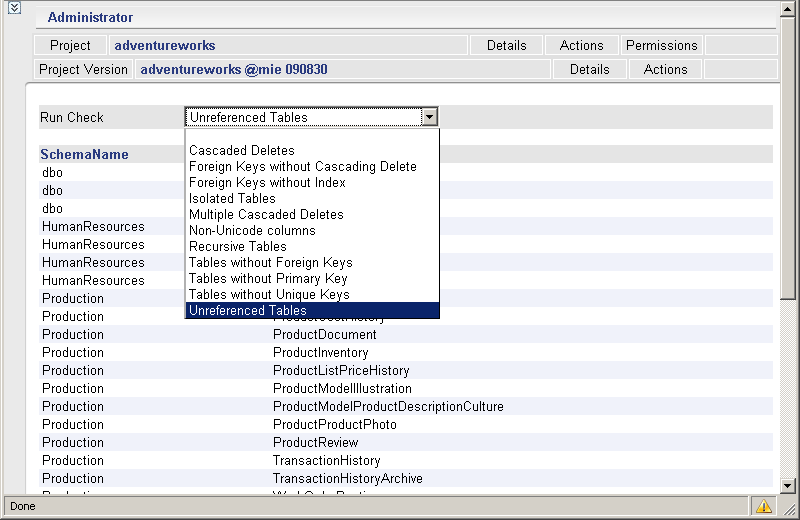This screenshot has height=520, width=800.
Task: Click the Administrator heading link
Action: (90, 17)
